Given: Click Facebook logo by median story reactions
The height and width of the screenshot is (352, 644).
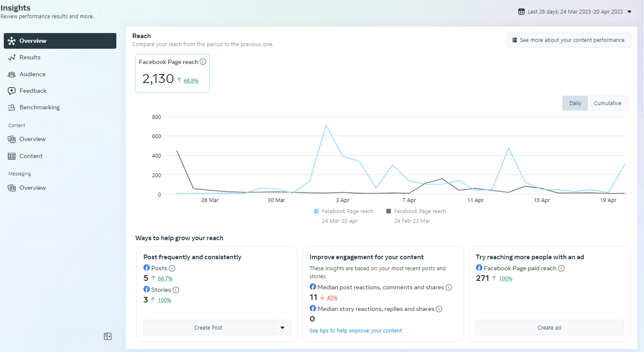Looking at the screenshot, I should coord(313,308).
